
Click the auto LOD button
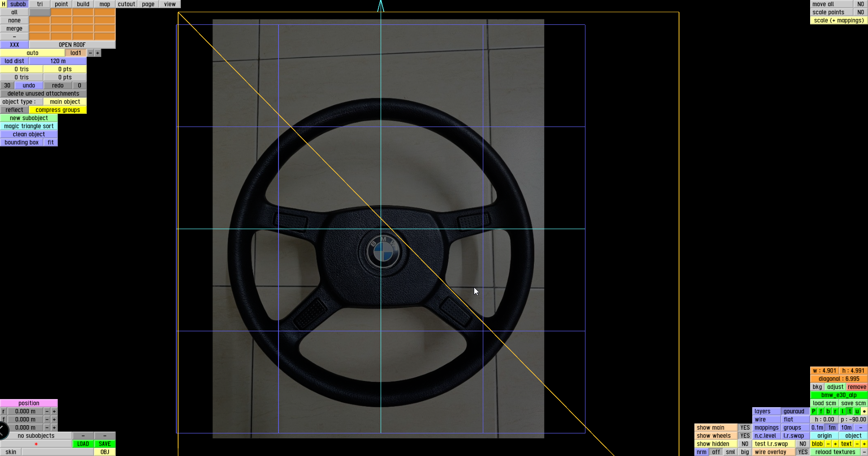(33, 53)
